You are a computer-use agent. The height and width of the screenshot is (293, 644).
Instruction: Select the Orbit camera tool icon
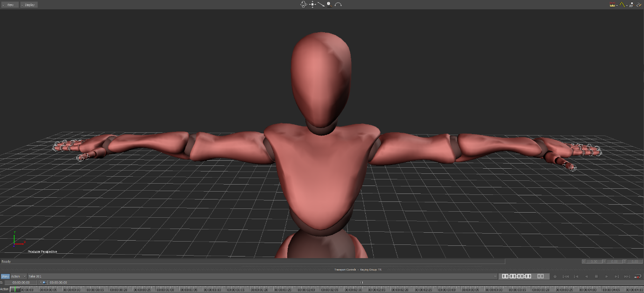pyautogui.click(x=304, y=4)
